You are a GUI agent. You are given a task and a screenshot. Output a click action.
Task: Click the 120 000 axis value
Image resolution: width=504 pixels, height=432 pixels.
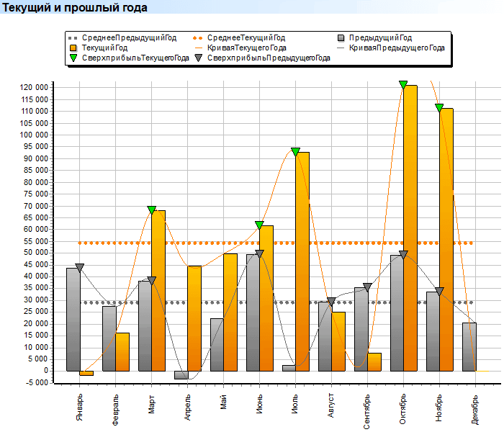[x=34, y=87]
